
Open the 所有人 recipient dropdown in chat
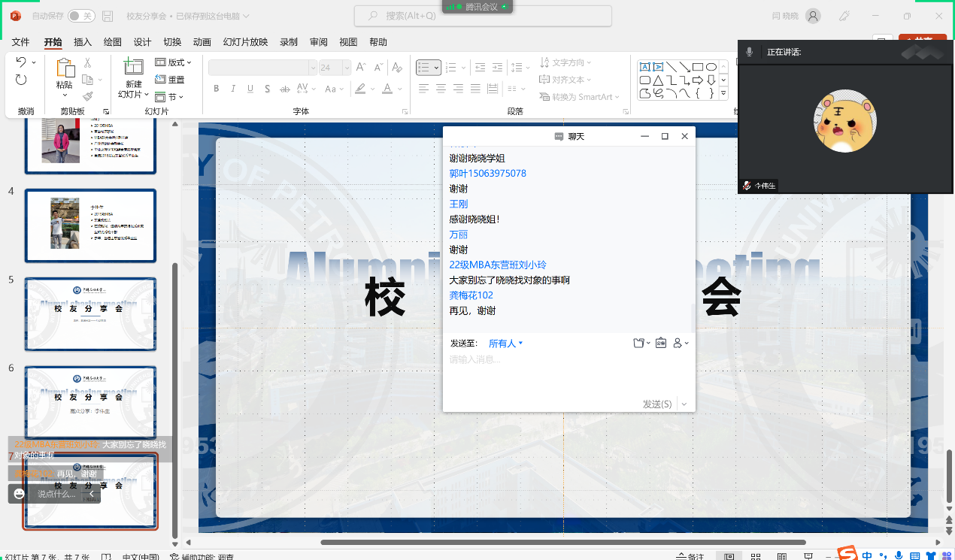coord(505,344)
